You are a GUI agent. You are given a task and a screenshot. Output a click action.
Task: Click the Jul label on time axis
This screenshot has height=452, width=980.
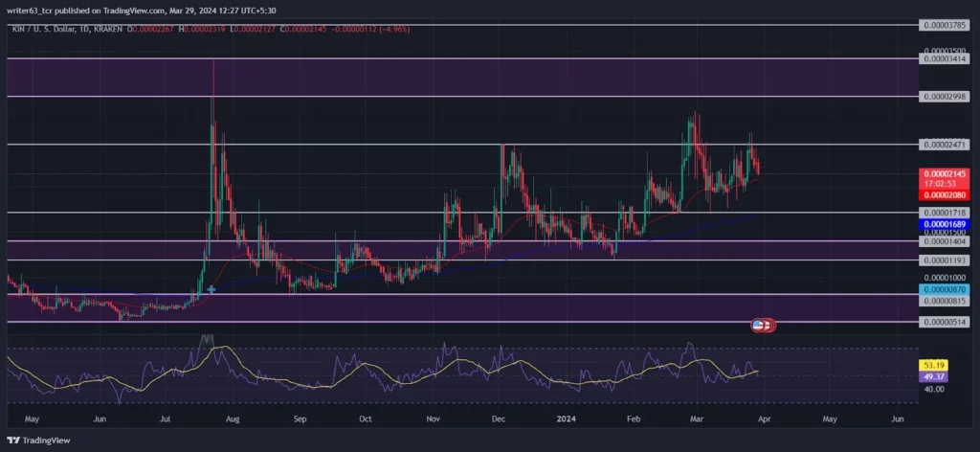click(x=166, y=418)
